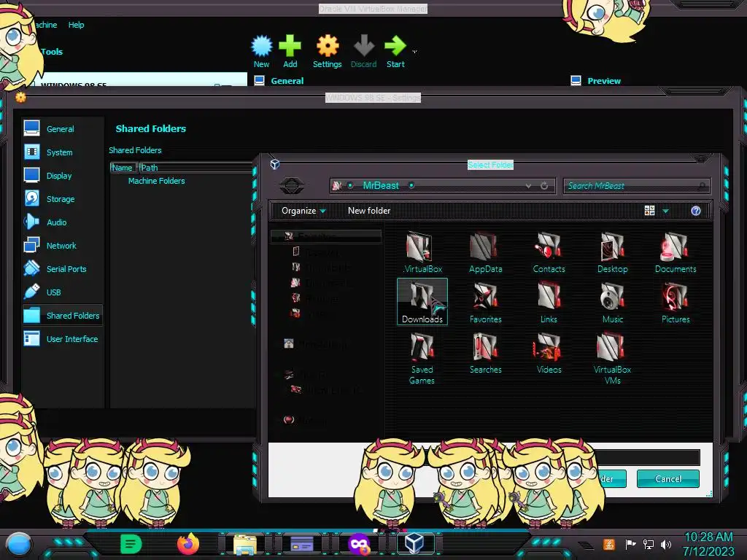Open the User Interface settings category
The image size is (747, 560).
63,338
